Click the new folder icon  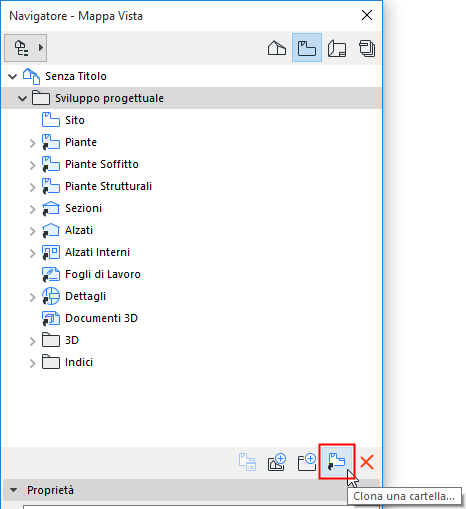307,462
